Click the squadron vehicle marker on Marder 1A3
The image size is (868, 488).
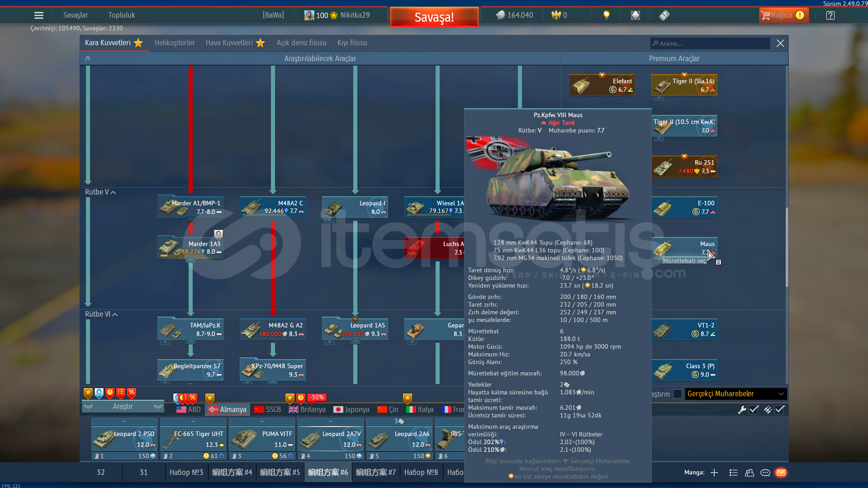point(218,235)
